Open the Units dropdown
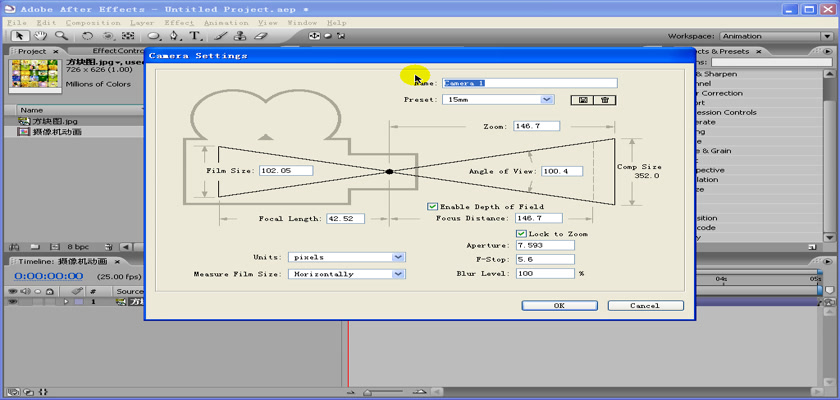Viewport: 840px width, 400px height. (347, 257)
